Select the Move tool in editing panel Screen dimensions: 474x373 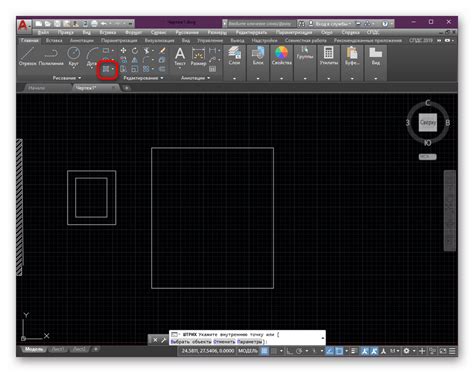(123, 51)
